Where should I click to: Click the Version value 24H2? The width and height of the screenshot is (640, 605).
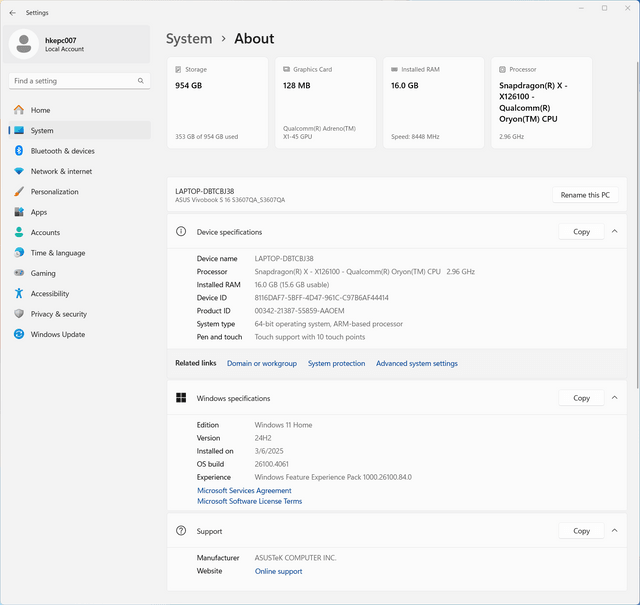(x=263, y=438)
